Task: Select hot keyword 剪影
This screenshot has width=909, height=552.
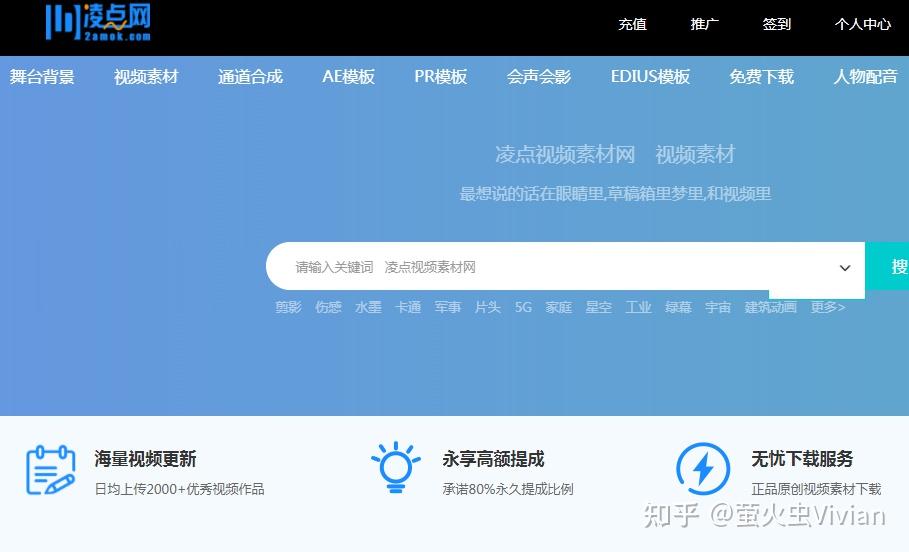Action: [288, 307]
